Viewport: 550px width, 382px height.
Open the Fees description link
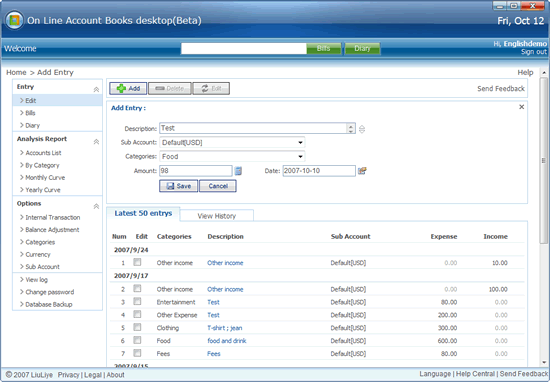(x=214, y=354)
